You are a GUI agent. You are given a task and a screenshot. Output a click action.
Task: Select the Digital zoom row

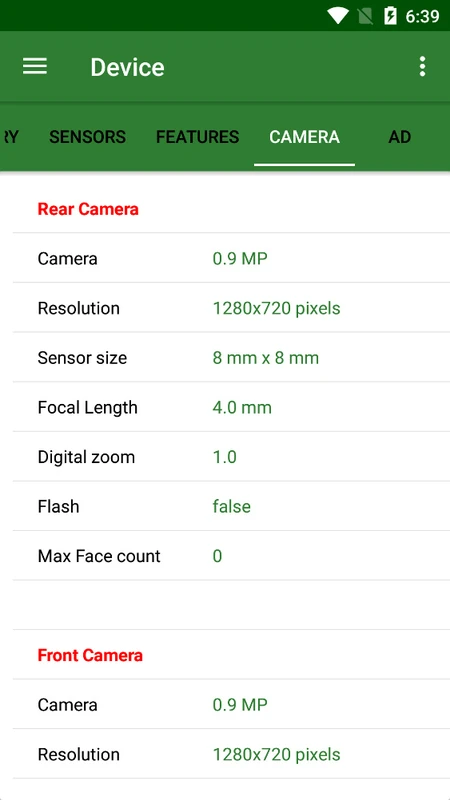(x=231, y=457)
